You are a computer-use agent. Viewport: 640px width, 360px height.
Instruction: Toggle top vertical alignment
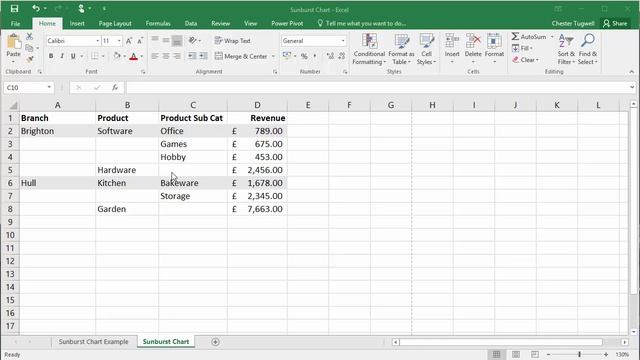(155, 40)
